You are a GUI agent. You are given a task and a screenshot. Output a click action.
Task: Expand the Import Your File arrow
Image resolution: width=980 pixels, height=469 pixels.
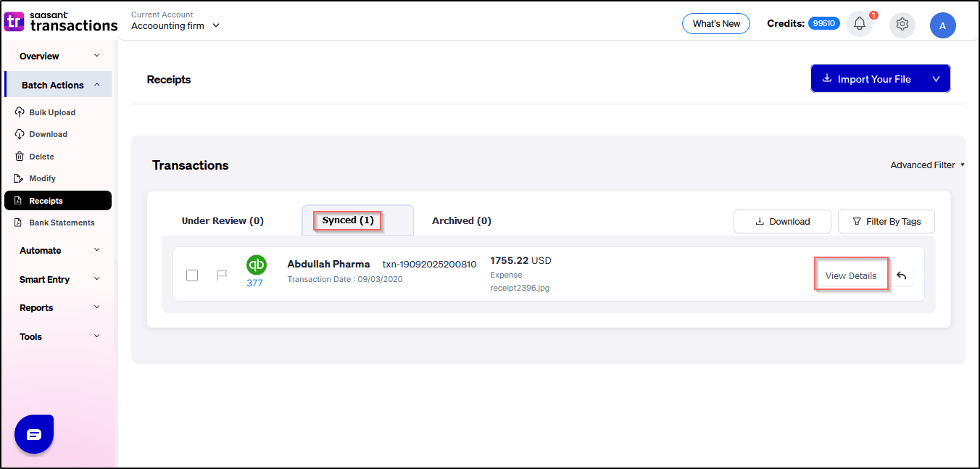(x=936, y=79)
